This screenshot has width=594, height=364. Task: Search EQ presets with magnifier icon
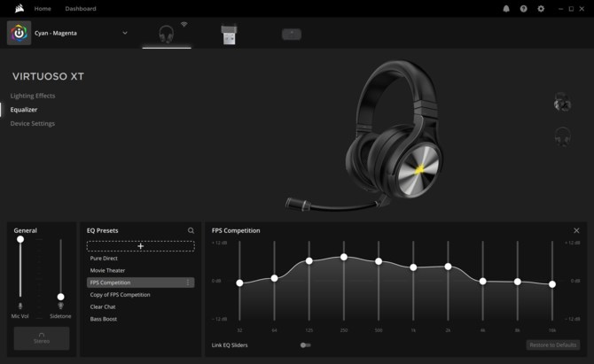pos(191,230)
